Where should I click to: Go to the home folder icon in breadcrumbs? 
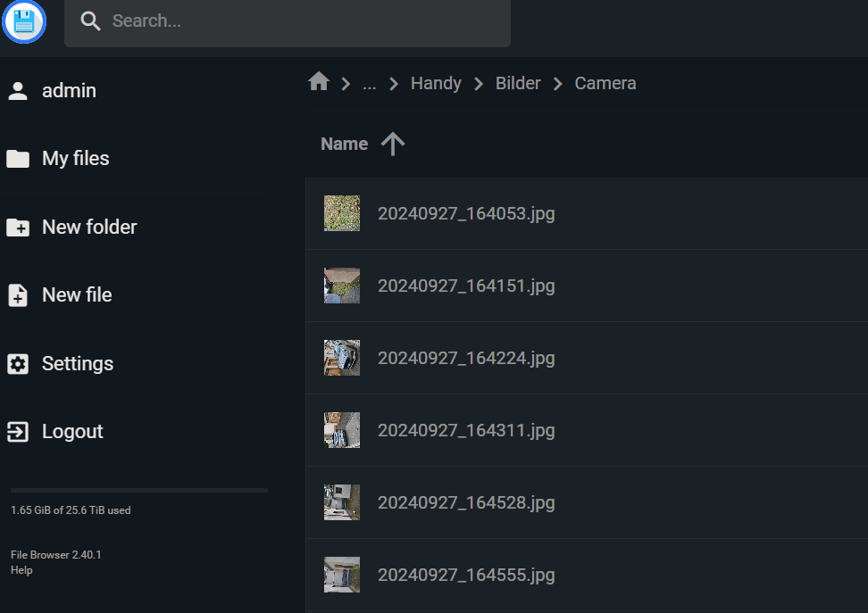[x=319, y=81]
